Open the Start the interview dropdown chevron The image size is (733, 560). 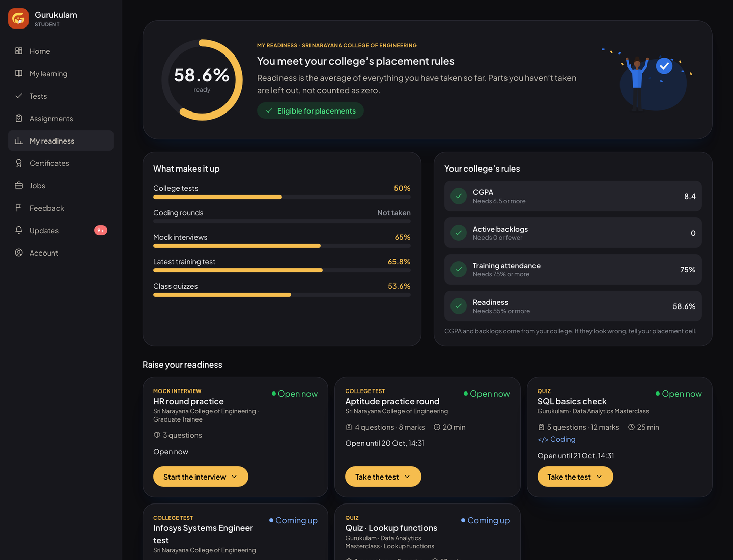(234, 477)
